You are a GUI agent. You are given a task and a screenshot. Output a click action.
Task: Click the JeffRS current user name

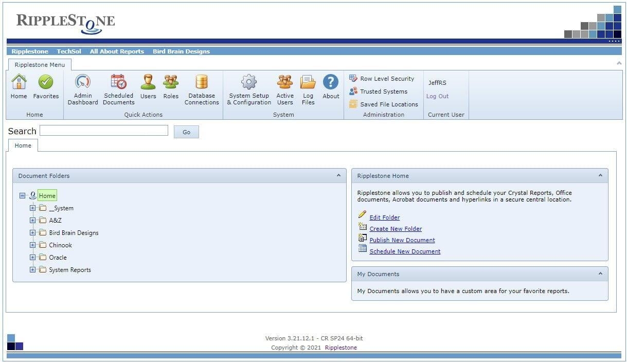click(437, 83)
